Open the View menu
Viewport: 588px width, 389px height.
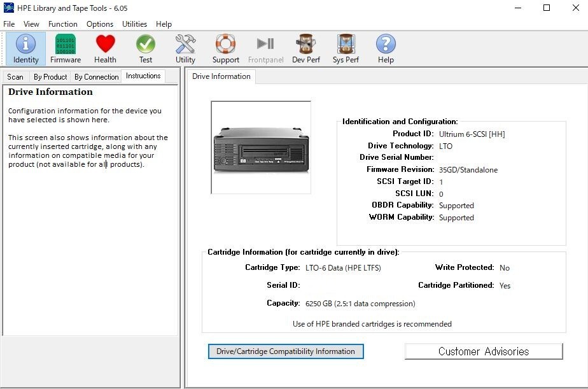31,24
